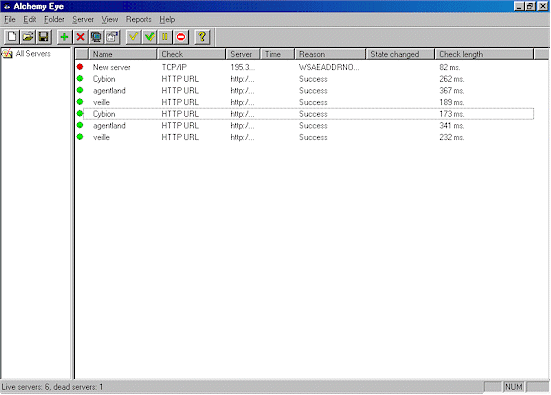Click the TCP/IP check type cell
The image size is (551, 395).
point(174,67)
